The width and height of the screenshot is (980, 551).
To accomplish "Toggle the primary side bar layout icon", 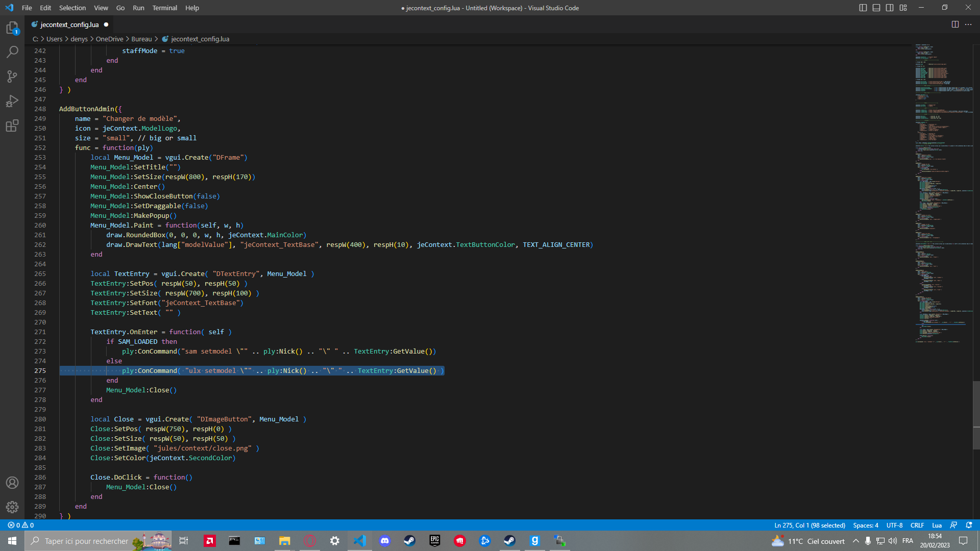I will pyautogui.click(x=863, y=8).
